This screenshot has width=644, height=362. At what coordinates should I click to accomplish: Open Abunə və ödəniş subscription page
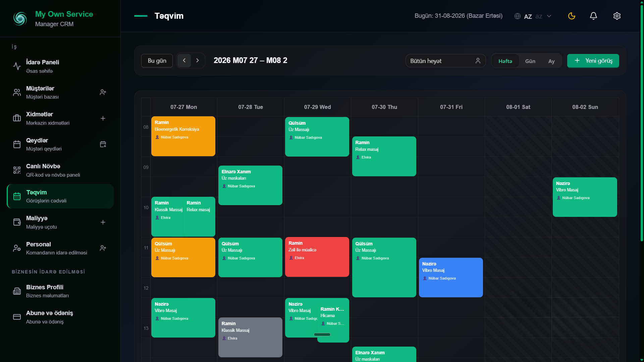tap(60, 317)
